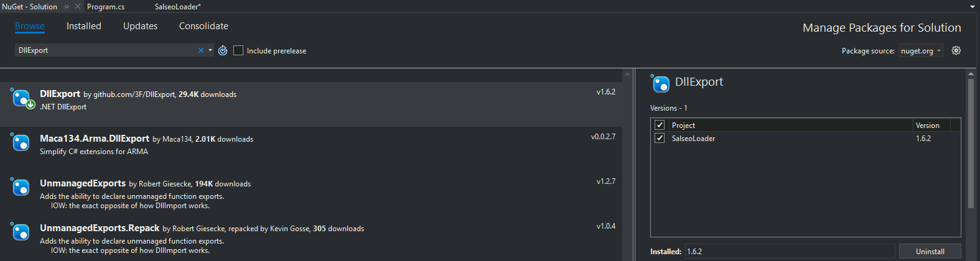Close the NuGet - Solution tab
The image size is (980, 261).
pos(78,6)
